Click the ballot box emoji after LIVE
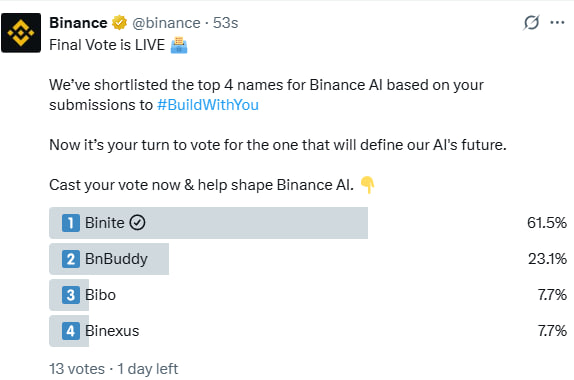The height and width of the screenshot is (380, 574). tap(179, 45)
